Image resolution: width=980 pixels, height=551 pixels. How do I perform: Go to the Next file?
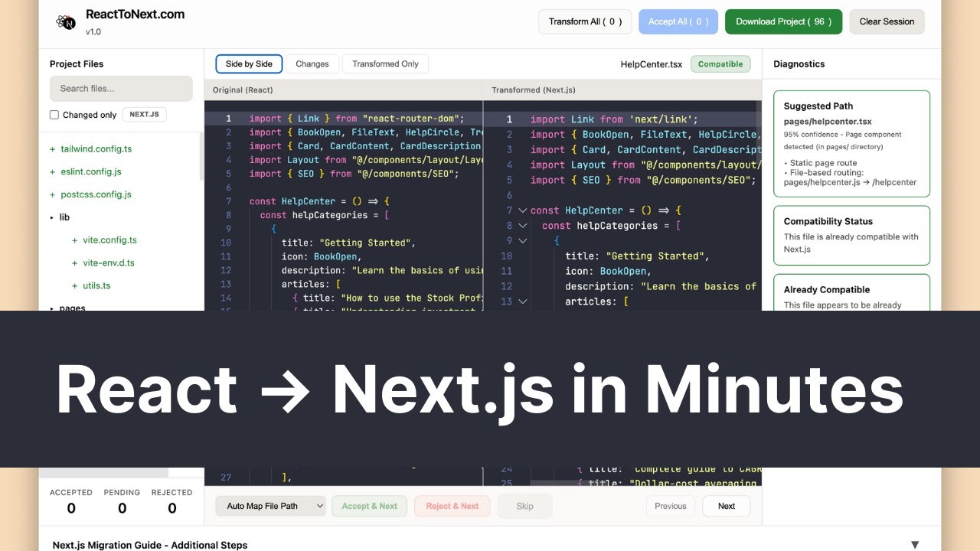(x=727, y=506)
